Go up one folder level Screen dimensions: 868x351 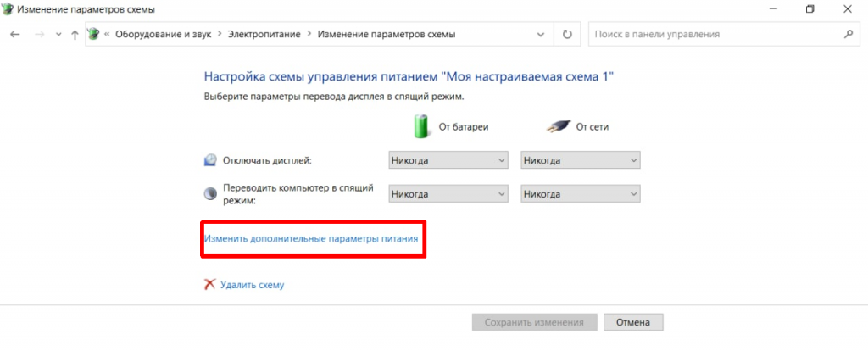coord(75,35)
